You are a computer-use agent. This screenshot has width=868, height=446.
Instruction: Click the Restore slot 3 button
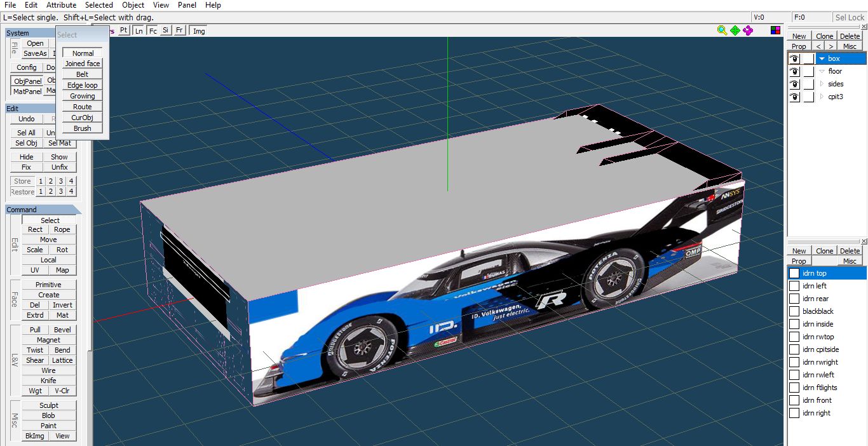tap(61, 191)
